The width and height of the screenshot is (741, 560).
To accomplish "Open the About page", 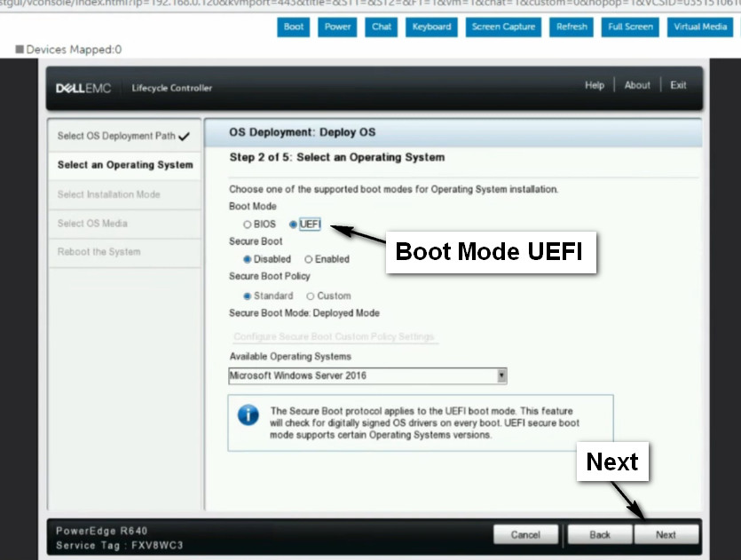I will click(x=637, y=85).
